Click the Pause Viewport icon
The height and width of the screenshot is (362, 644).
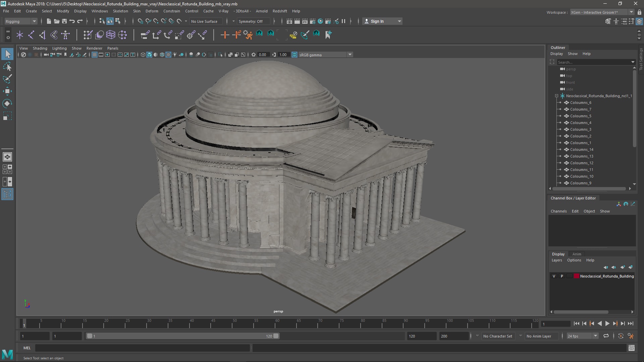coord(343,21)
